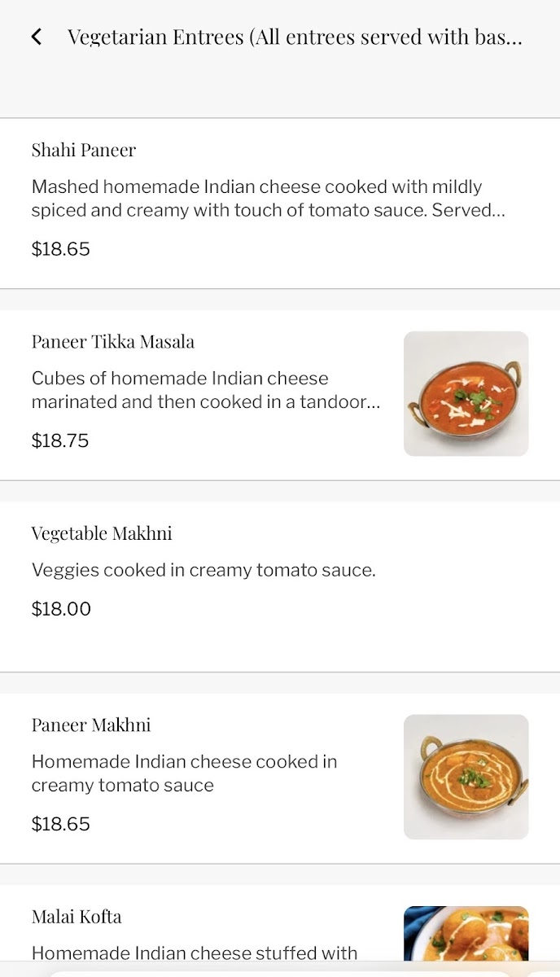This screenshot has height=977, width=560.
Task: Open the Malai Kofta menu item
Action: pos(203,932)
